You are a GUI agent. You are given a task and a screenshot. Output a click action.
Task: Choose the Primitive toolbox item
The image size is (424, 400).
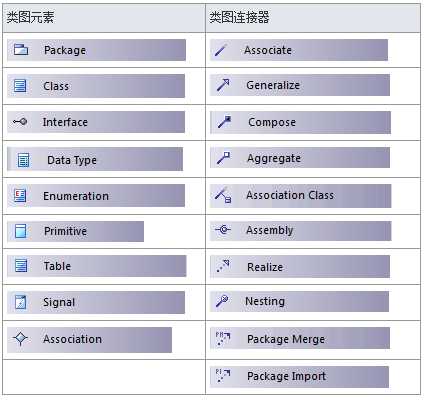[75, 231]
